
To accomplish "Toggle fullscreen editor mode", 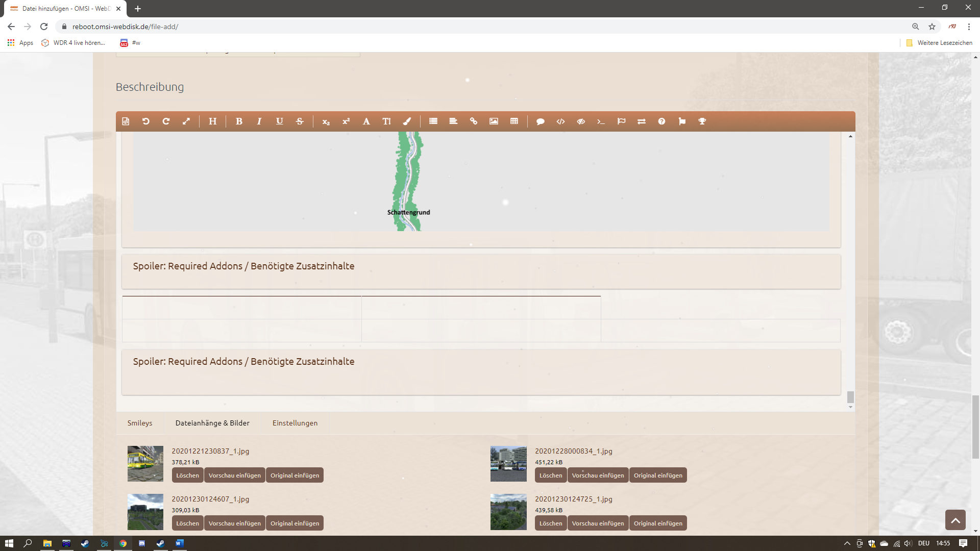I will [186, 121].
